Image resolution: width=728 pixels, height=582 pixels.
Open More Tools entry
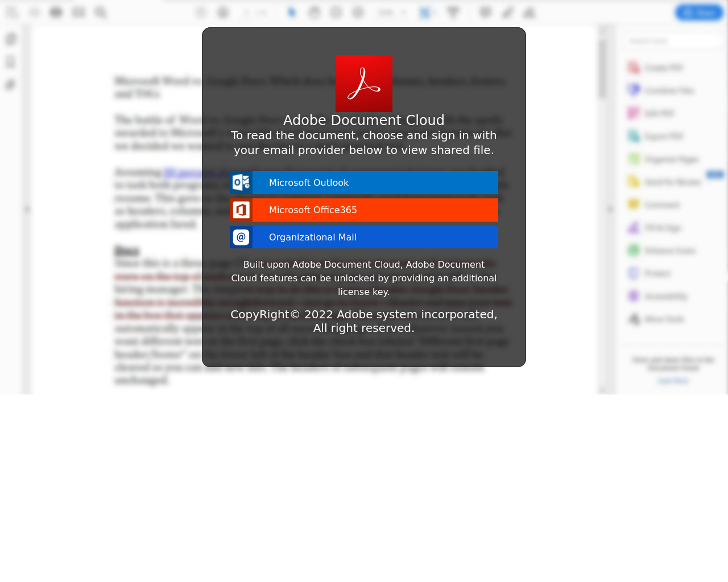[x=656, y=319]
